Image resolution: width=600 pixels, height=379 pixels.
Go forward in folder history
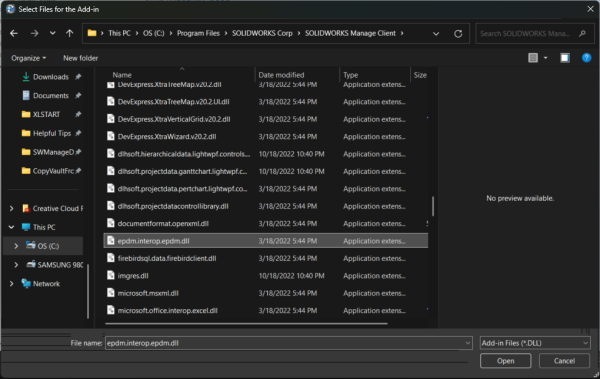click(x=34, y=34)
